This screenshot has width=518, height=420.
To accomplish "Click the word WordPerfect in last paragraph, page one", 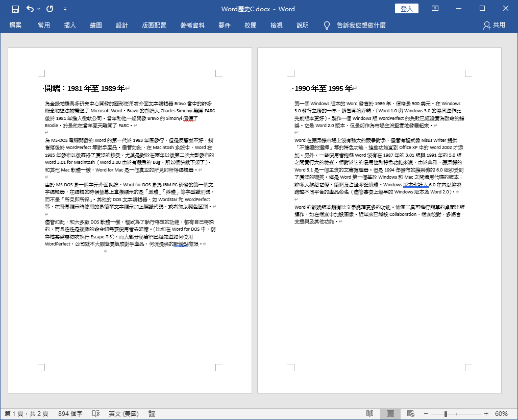I will (58, 244).
